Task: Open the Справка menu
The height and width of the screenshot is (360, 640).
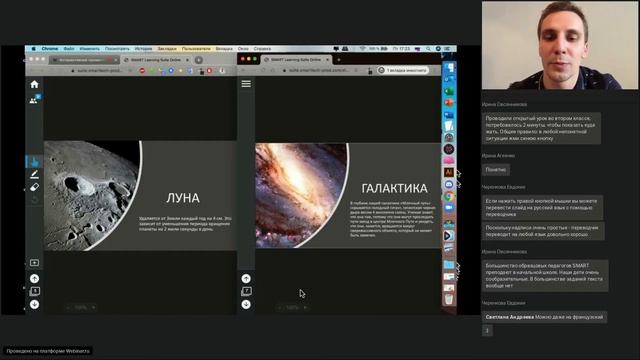Action: point(262,49)
